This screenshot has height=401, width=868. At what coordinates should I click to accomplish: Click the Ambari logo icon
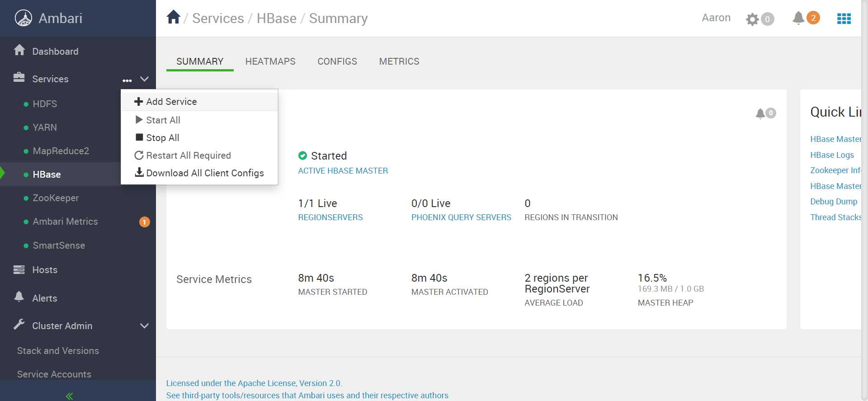24,18
